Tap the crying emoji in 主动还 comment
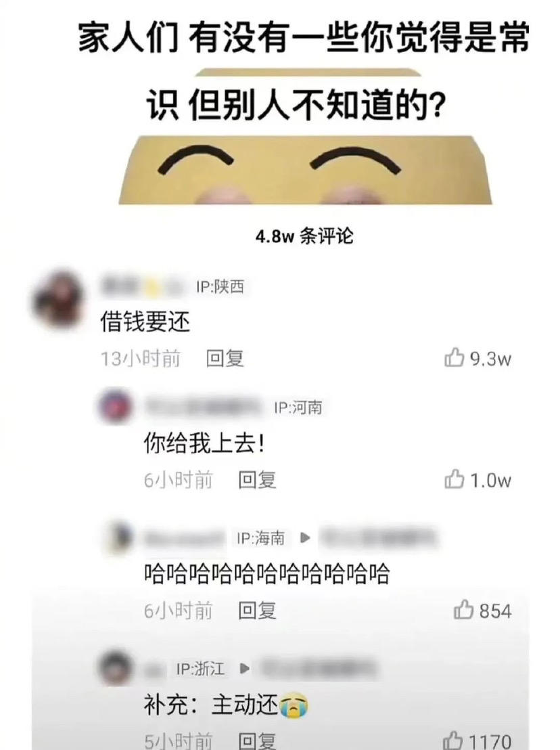 (294, 707)
